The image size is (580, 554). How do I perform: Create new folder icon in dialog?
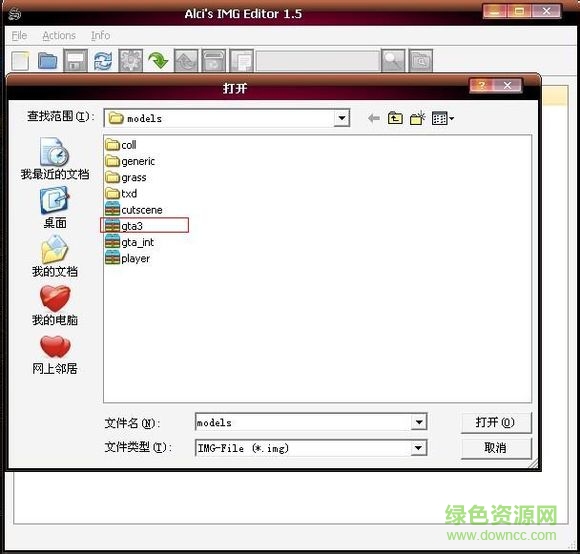tap(418, 118)
